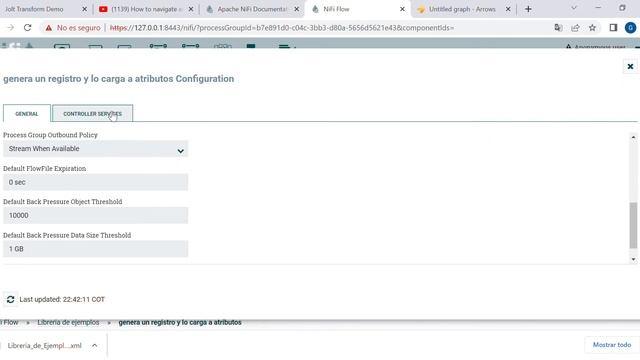Open the tab search chevron
This screenshot has width=640, height=360.
click(574, 8)
